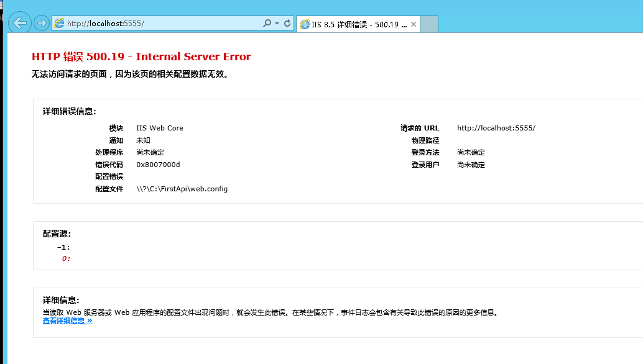Click the browser Back arrow button
The image size is (643, 364).
20,23
